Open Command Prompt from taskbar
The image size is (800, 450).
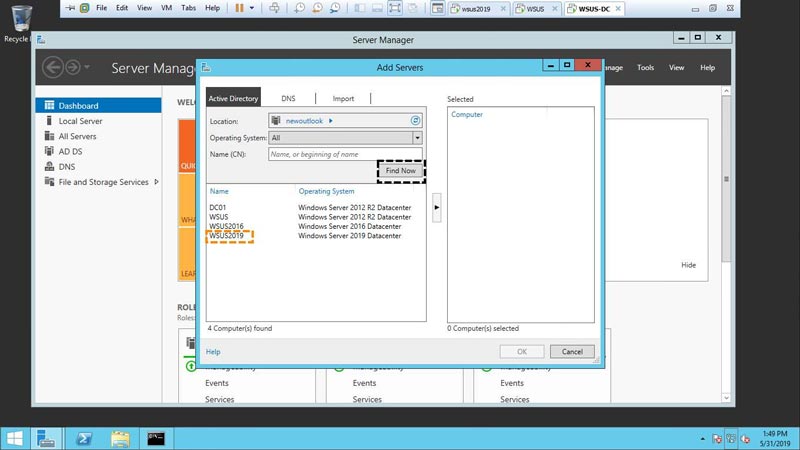click(x=156, y=438)
